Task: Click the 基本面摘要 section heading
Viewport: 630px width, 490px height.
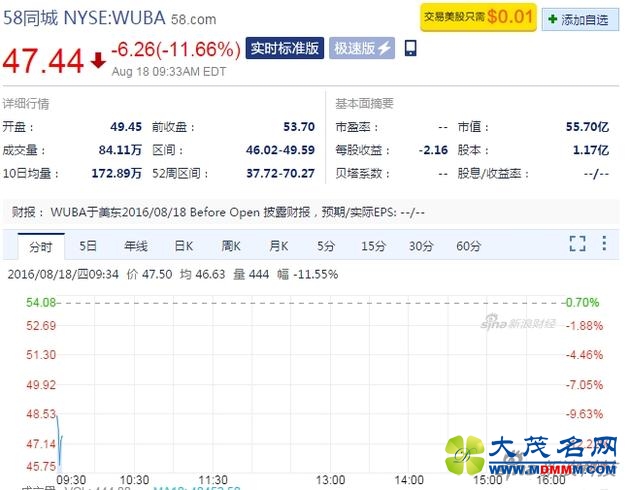Action: (x=364, y=104)
